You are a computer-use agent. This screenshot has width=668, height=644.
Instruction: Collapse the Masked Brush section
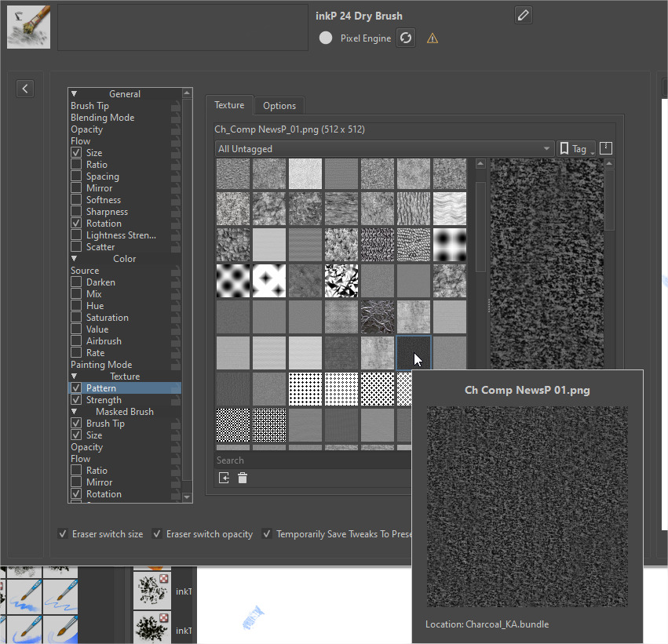pyautogui.click(x=74, y=412)
